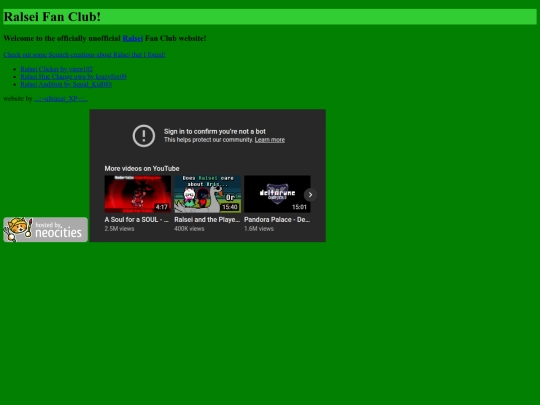The width and height of the screenshot is (540, 405).
Task: Click the exclamation warning icon in the embed
Action: tap(144, 136)
